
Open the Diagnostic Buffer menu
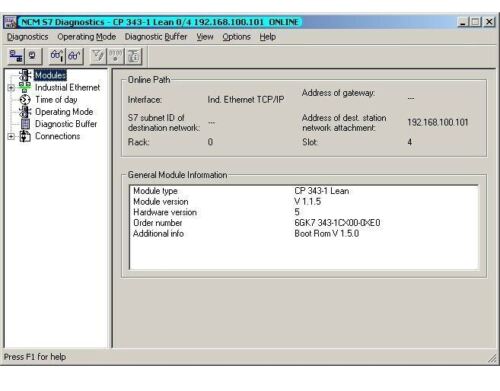(x=156, y=37)
